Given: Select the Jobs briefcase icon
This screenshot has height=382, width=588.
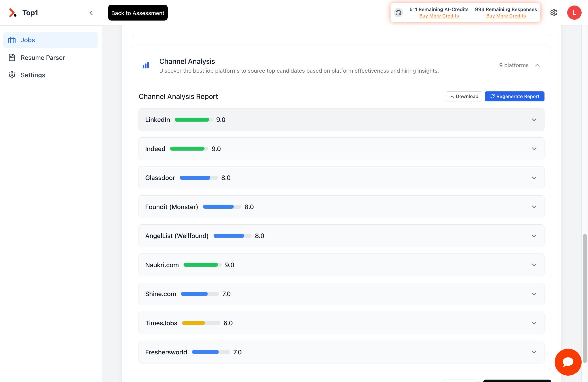Looking at the screenshot, I should (x=12, y=40).
